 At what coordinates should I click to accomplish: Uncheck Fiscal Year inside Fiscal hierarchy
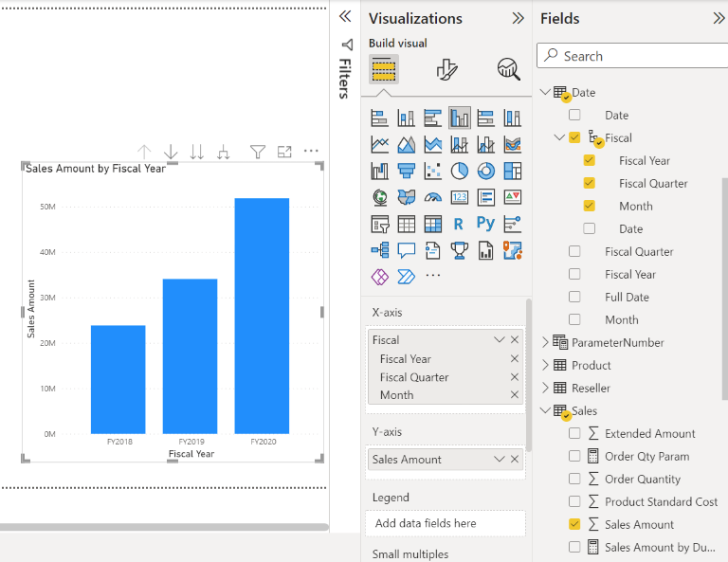coord(590,160)
